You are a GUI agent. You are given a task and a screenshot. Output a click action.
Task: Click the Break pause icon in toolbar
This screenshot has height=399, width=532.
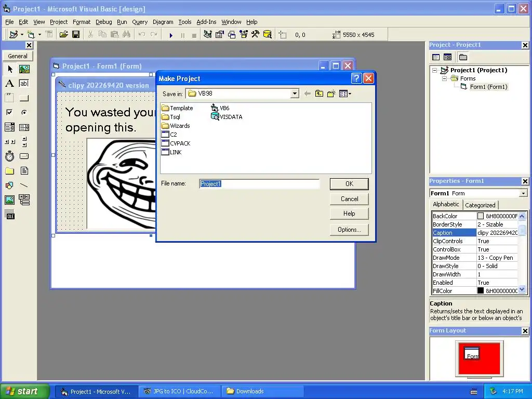click(x=183, y=35)
